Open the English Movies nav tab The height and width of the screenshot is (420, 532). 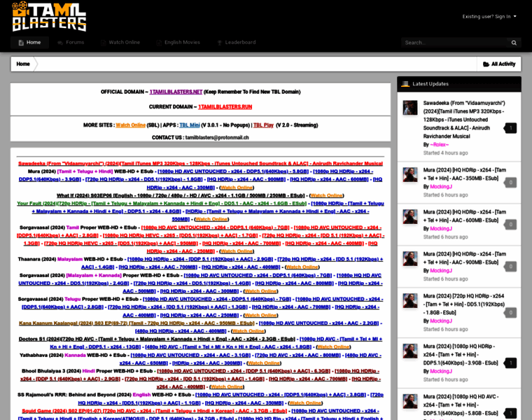pyautogui.click(x=178, y=43)
